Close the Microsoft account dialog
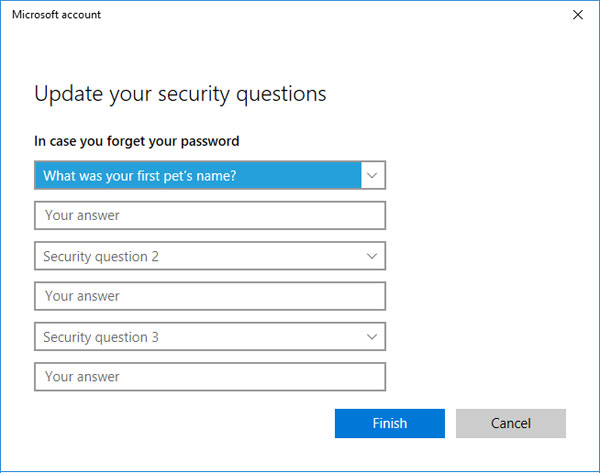The image size is (600, 473). (577, 15)
